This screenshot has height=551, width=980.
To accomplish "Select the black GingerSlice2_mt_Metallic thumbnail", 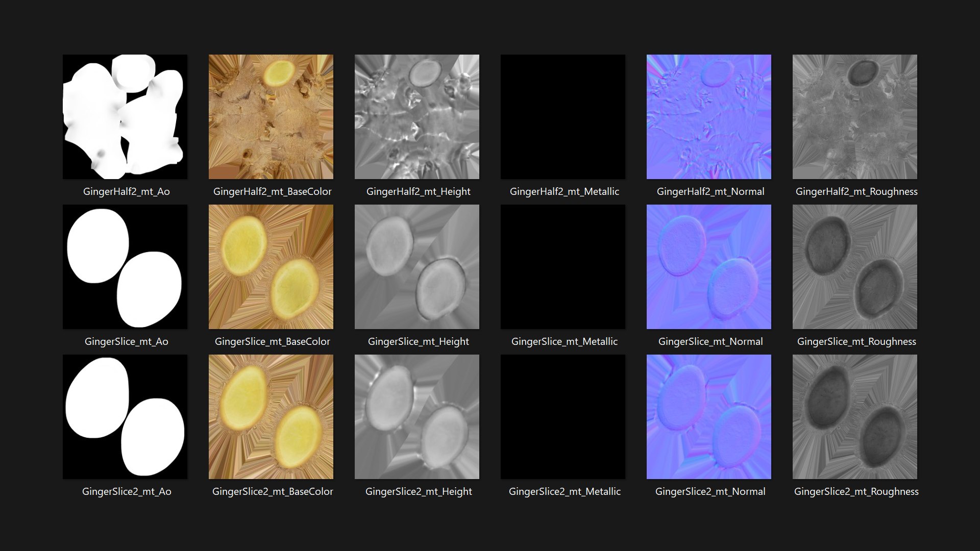I will 563,417.
